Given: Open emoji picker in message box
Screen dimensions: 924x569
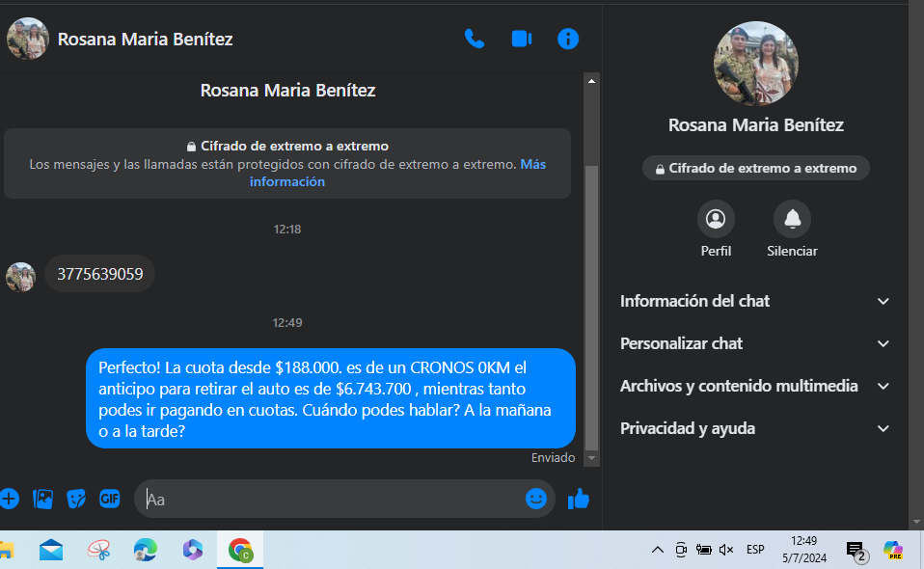Looking at the screenshot, I should [x=536, y=499].
